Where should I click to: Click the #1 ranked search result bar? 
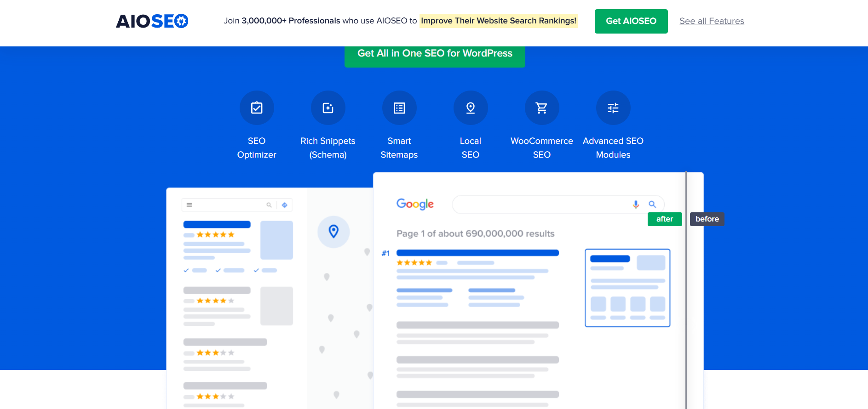(x=477, y=253)
